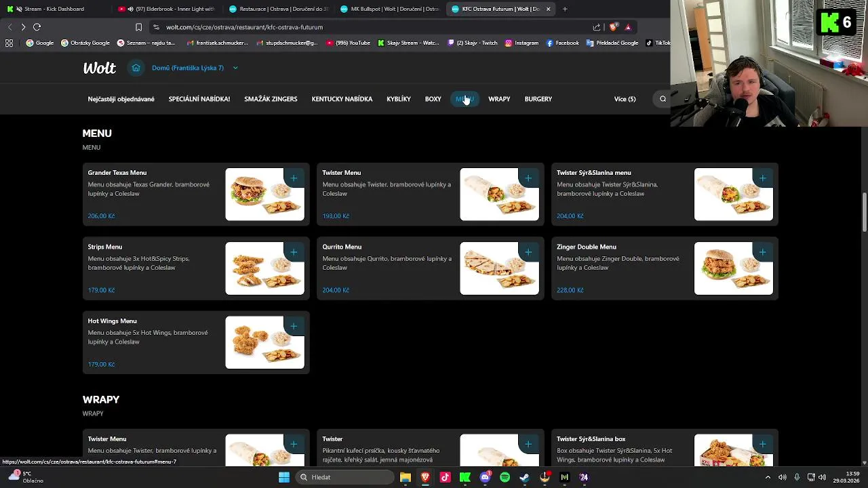
Task: Click the share icon in the address bar
Action: coord(597,27)
